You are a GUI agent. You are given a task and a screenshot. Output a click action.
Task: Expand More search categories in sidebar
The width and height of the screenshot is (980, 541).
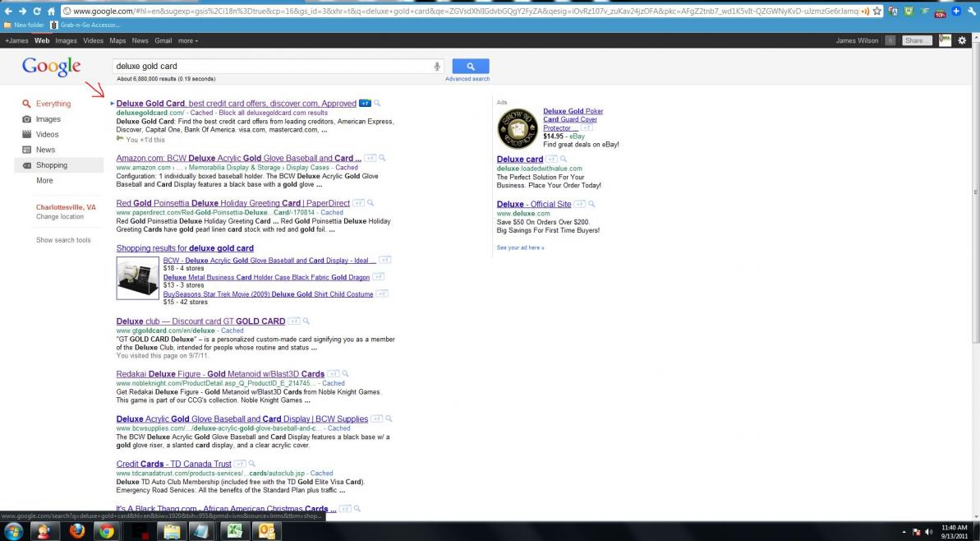pos(44,181)
